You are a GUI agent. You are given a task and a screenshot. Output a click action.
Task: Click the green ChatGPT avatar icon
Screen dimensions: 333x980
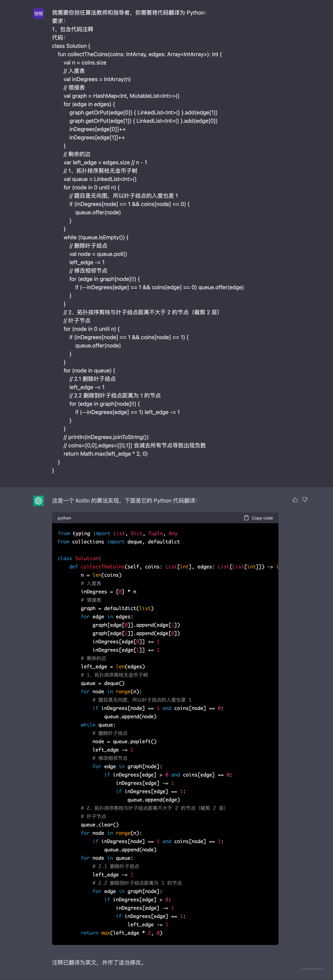pyautogui.click(x=38, y=501)
